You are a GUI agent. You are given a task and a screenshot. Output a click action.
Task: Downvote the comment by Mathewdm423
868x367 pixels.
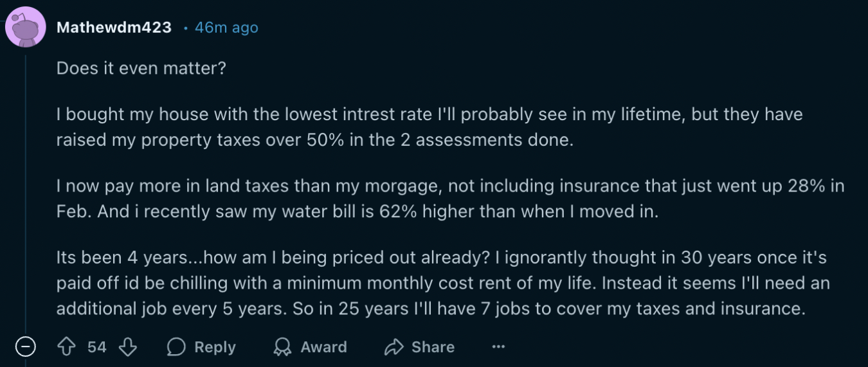point(128,347)
